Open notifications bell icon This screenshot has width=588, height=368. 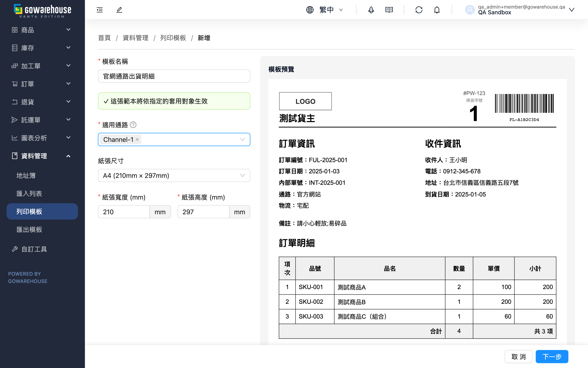437,10
